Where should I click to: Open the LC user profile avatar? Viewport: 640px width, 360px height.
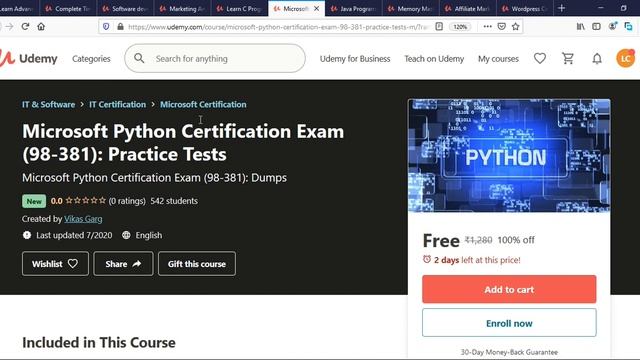[625, 58]
